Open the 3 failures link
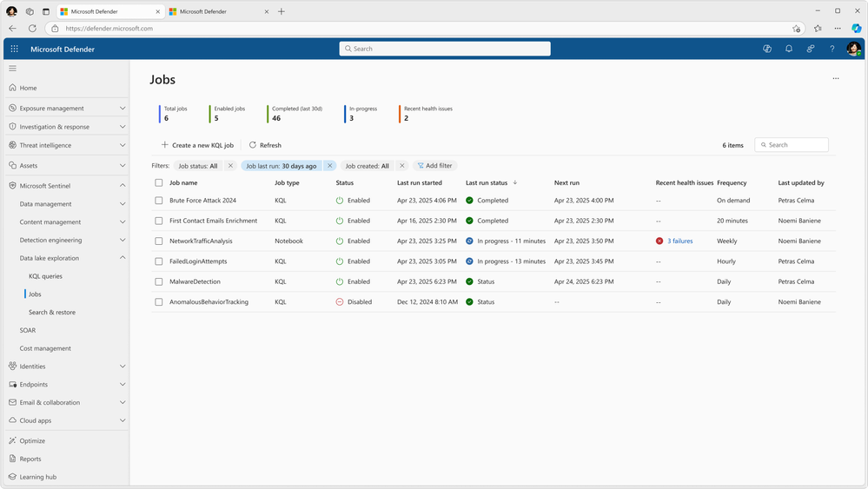The image size is (868, 489). 679,241
